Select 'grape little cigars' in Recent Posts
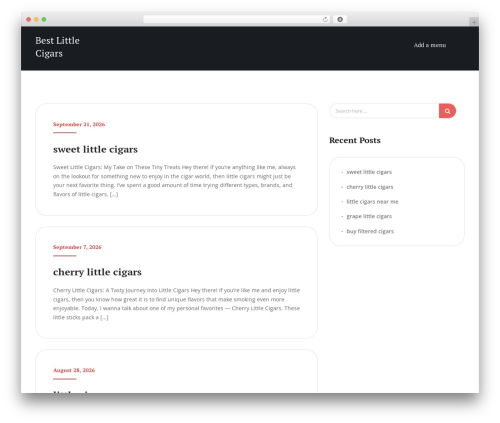 coord(369,216)
